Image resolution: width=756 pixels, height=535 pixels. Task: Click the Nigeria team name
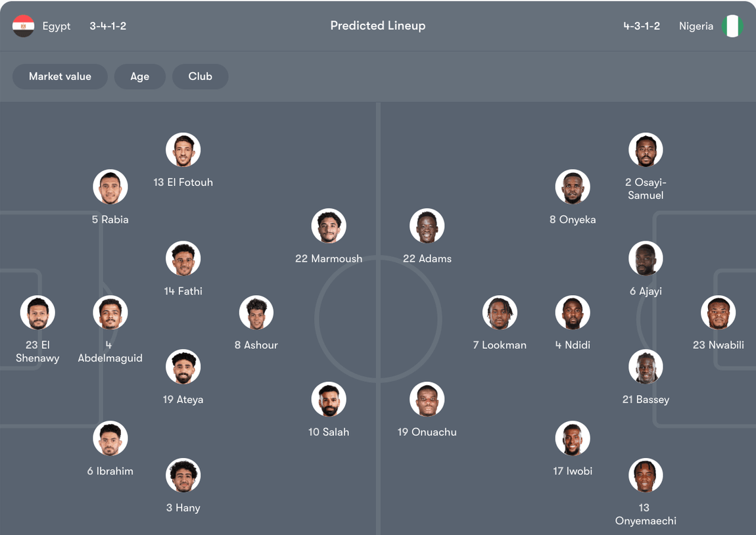[x=696, y=26]
